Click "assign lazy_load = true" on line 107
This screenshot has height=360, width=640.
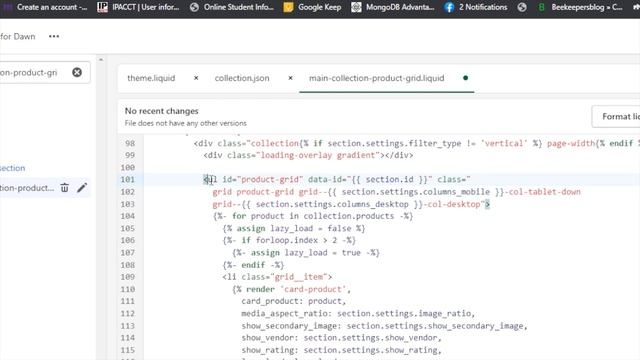click(x=306, y=253)
